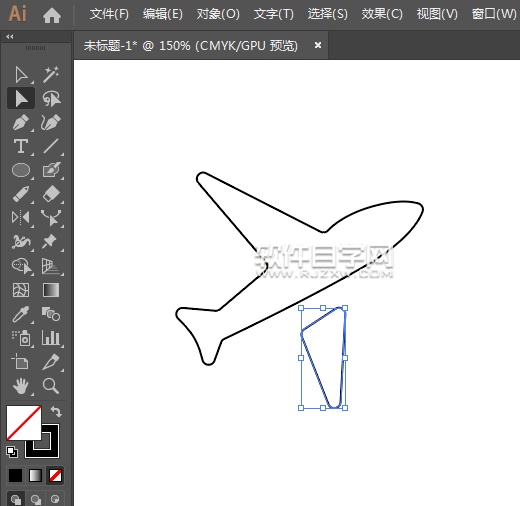This screenshot has height=506, width=520.
Task: Select the Magic Wand tool
Action: [51, 74]
